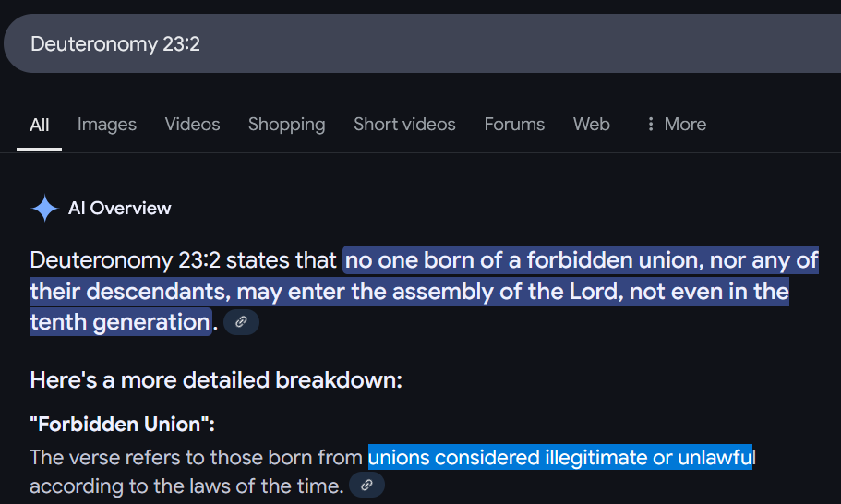This screenshot has height=504, width=841.
Task: Click the "Forbidden Union" subheading
Action: pos(122,424)
